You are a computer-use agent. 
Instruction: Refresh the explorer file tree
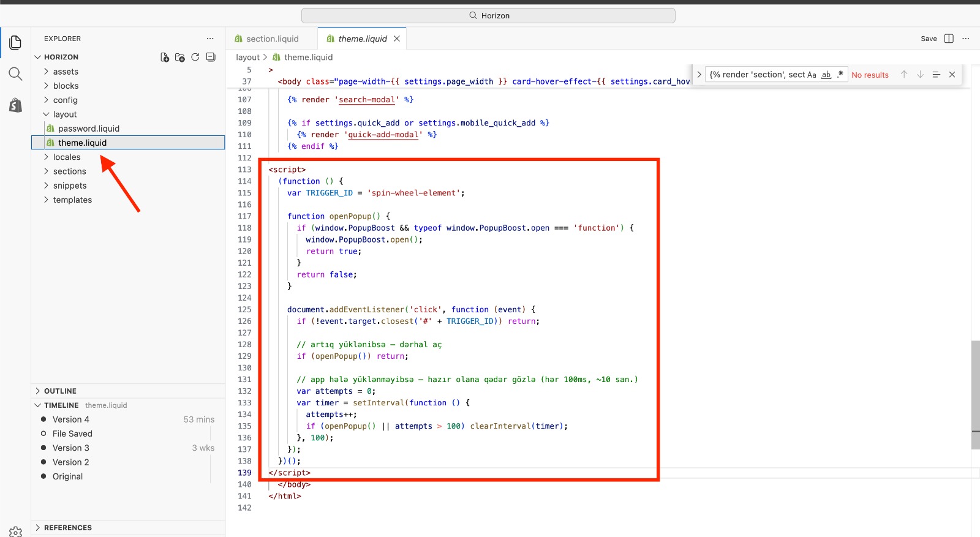(195, 57)
